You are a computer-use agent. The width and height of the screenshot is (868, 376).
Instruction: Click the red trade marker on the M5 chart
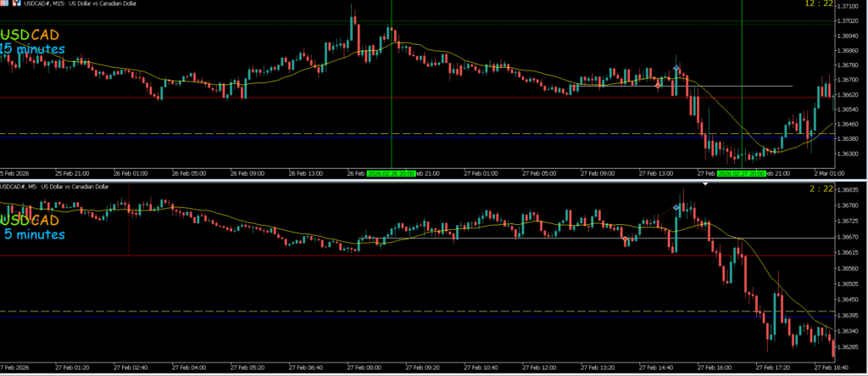[x=626, y=241]
